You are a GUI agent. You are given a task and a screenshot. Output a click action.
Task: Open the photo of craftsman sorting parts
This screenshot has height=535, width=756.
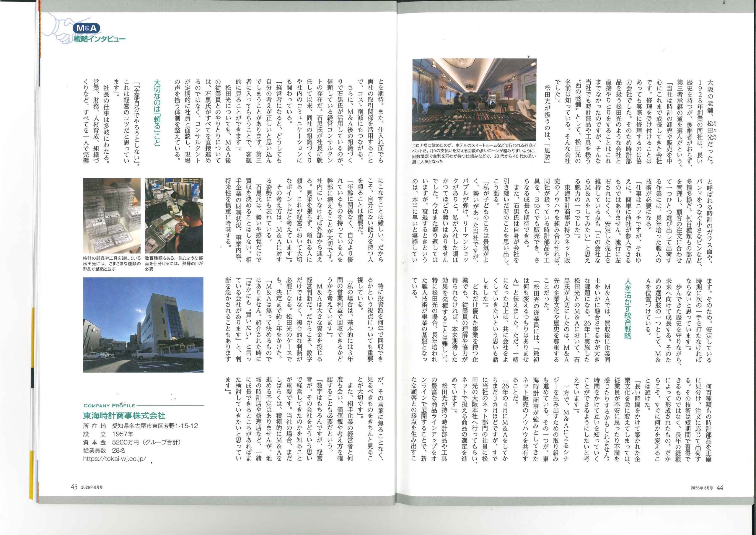(174, 216)
